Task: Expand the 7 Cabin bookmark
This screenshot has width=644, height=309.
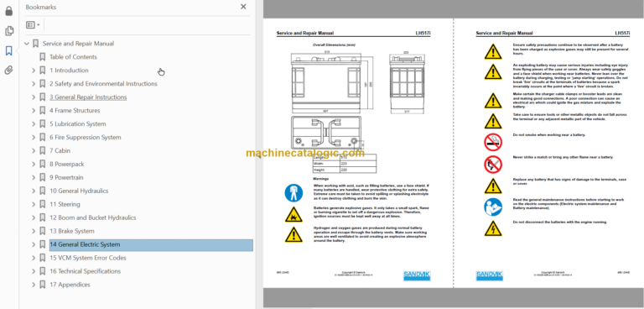Action: [34, 150]
